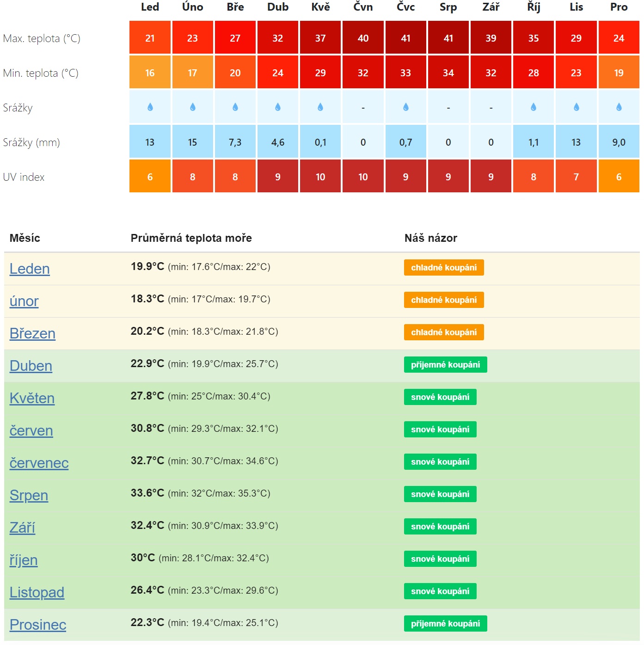Image resolution: width=644 pixels, height=645 pixels.
Task: Select the Srp max temperature cell 41
Action: pos(448,37)
